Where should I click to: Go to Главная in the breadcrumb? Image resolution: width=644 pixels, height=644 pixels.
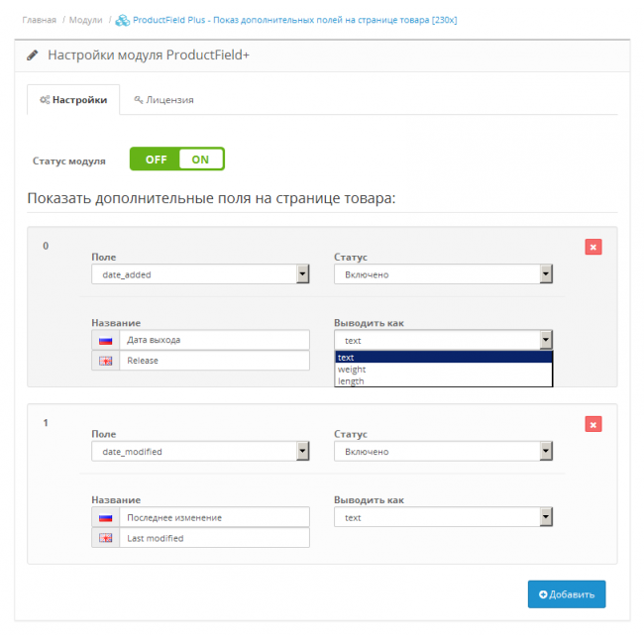point(39,20)
